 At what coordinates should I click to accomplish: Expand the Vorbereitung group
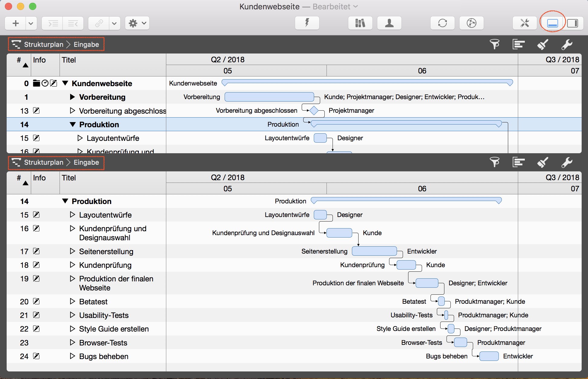coord(72,97)
